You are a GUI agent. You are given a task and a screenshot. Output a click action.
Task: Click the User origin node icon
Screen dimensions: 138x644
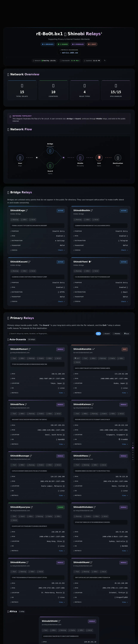click(20, 157)
